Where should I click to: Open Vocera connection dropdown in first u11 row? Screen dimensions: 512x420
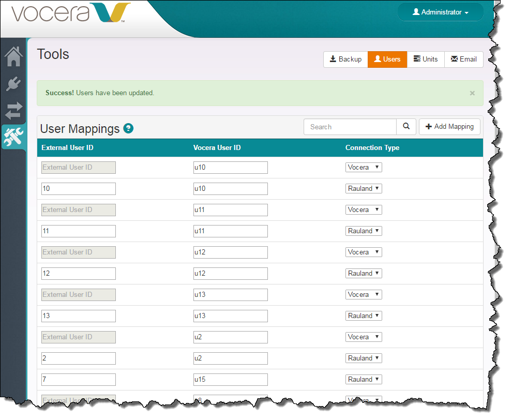tap(364, 209)
